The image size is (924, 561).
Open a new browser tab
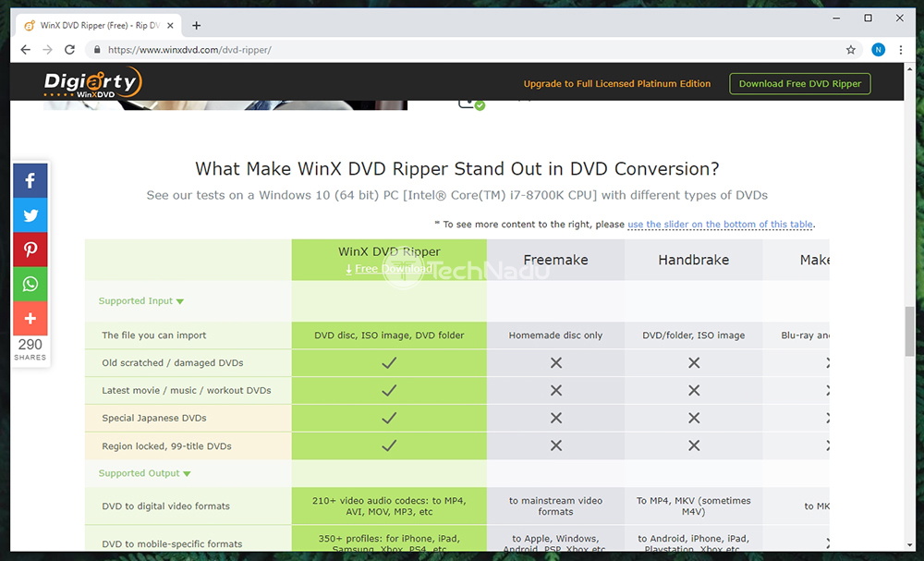pyautogui.click(x=196, y=25)
